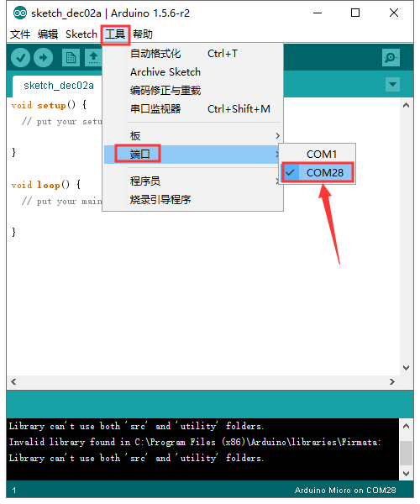Expand the 端口 submenu

[x=193, y=155]
